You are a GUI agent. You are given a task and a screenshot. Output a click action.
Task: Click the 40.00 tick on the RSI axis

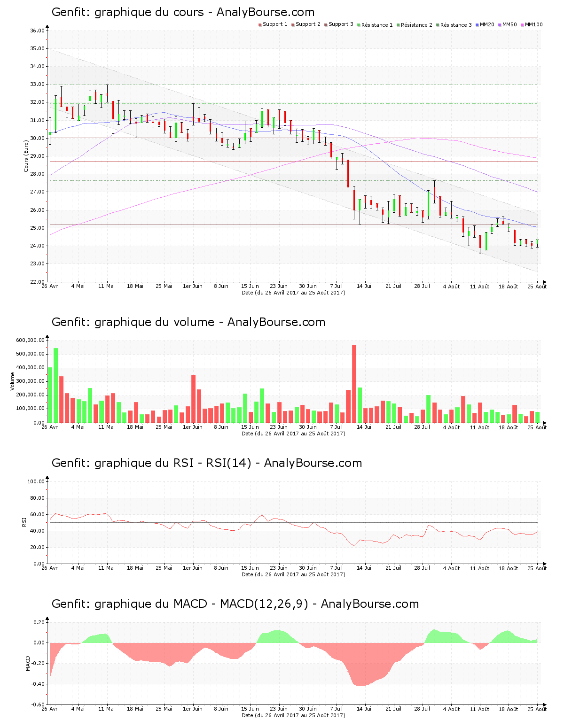(37, 531)
